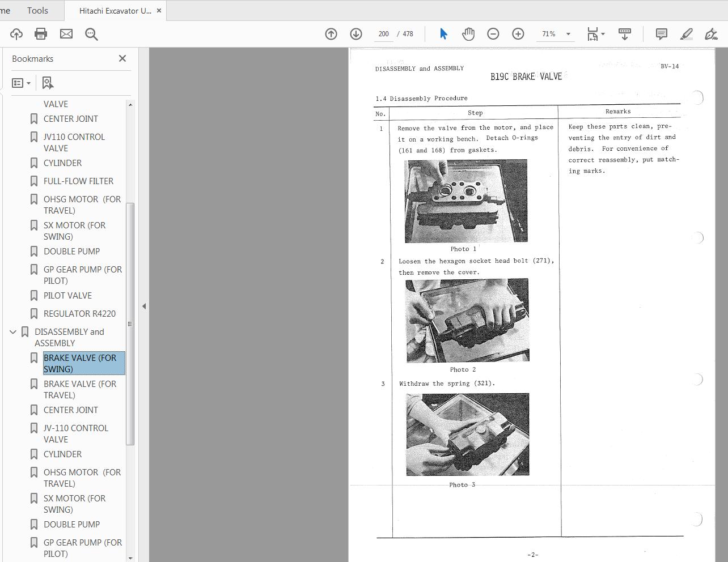Select the Highlight text tool
The width and height of the screenshot is (728, 562).
tap(686, 34)
